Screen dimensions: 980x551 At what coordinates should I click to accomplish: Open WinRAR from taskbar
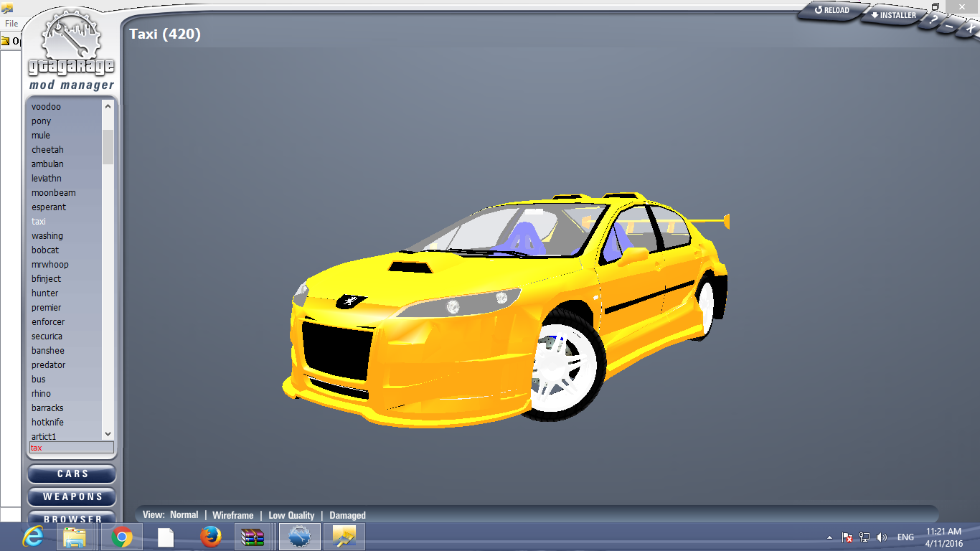pyautogui.click(x=253, y=537)
